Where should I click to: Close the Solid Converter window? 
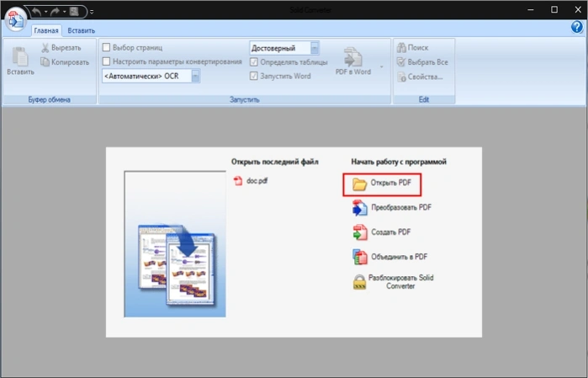coord(578,10)
